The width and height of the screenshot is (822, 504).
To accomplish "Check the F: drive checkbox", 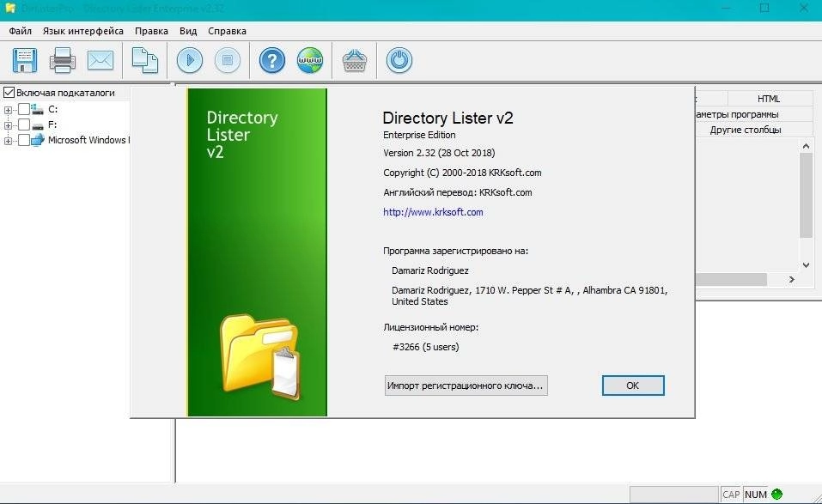I will [23, 124].
